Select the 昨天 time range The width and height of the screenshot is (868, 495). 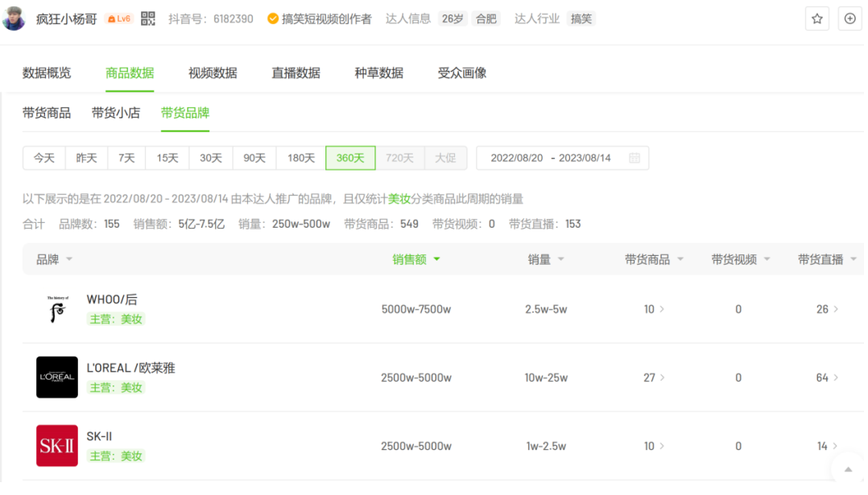point(86,159)
